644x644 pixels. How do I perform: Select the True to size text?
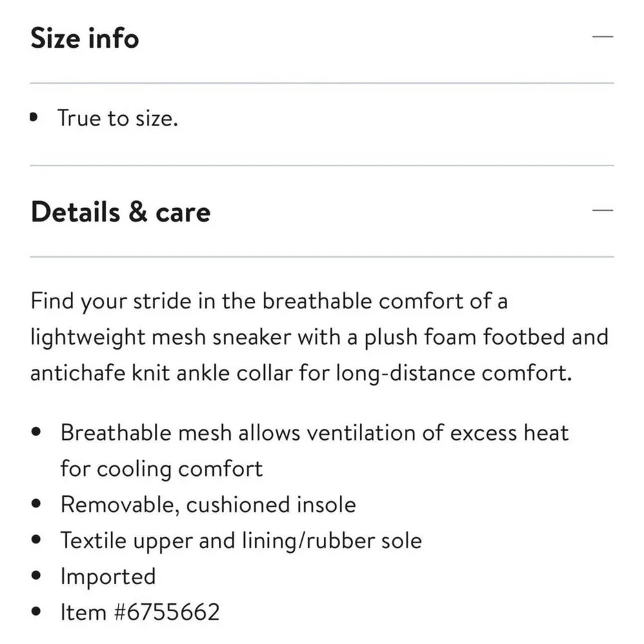(117, 118)
